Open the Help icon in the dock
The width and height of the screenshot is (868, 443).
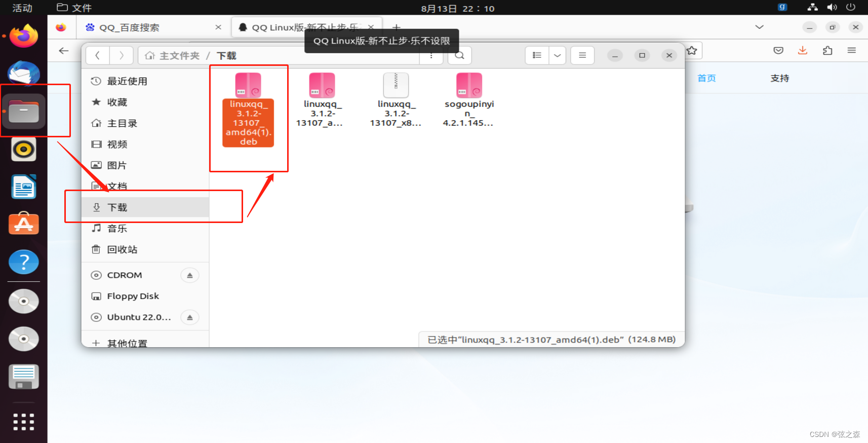click(x=23, y=262)
